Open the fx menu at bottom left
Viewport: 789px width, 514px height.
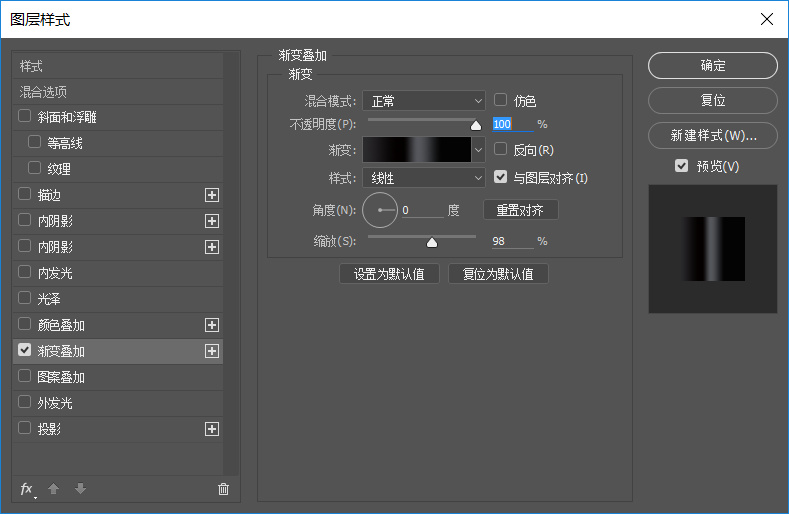pyautogui.click(x=27, y=489)
